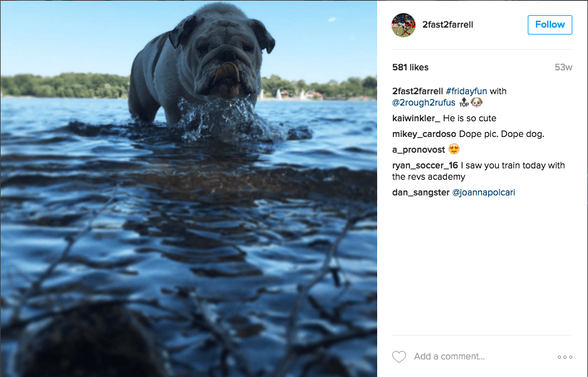Open the @2rough2rufus profile link
The image size is (588, 377).
point(423,102)
